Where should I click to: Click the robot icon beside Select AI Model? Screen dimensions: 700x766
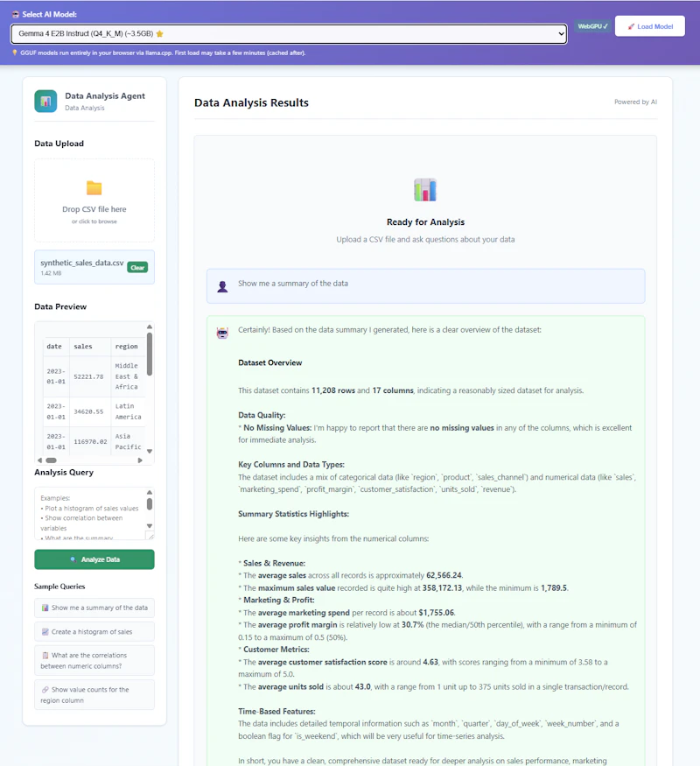point(16,14)
